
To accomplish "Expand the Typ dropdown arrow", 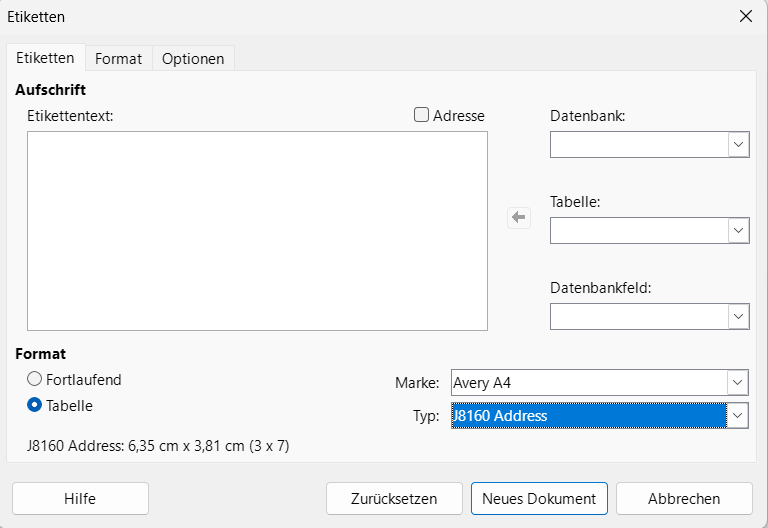I will (738, 416).
